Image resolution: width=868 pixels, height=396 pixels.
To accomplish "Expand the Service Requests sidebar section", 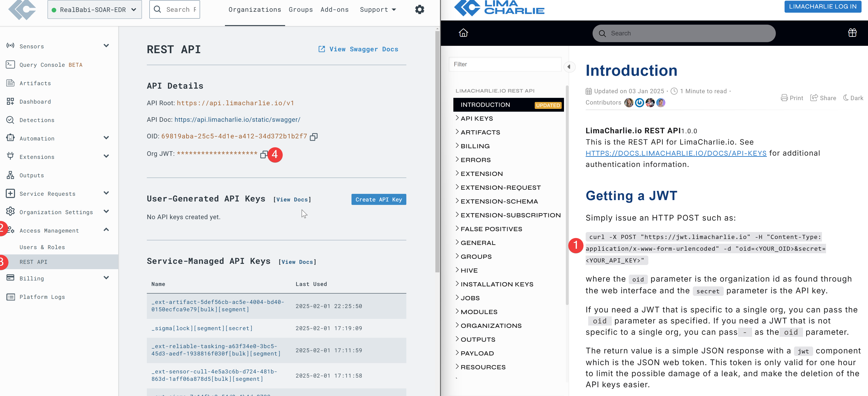I will [106, 193].
